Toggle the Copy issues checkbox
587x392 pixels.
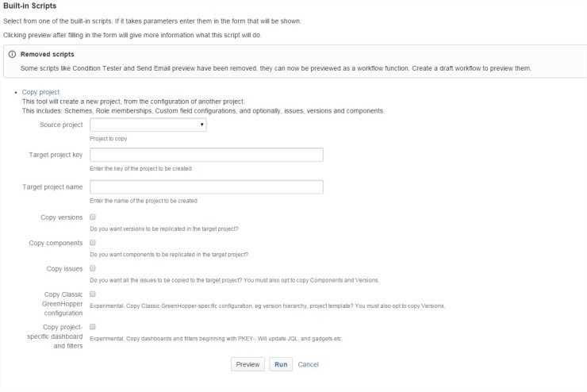coord(93,268)
